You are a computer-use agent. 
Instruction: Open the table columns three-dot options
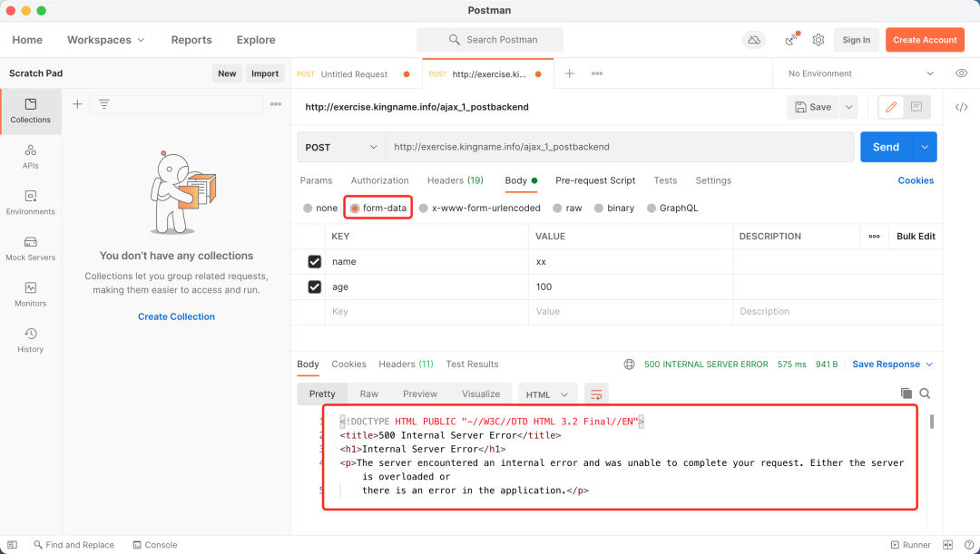[875, 236]
